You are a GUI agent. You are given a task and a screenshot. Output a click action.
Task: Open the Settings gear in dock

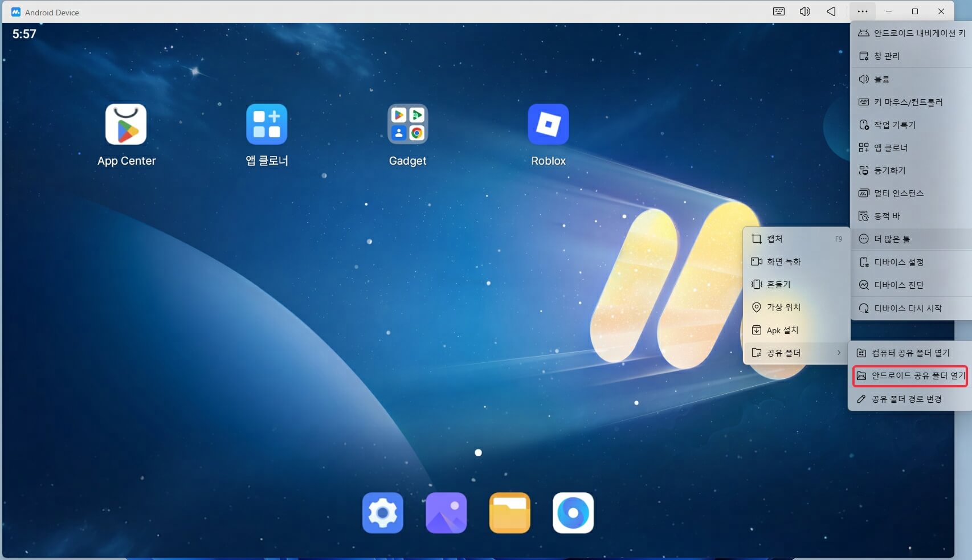[x=383, y=513]
